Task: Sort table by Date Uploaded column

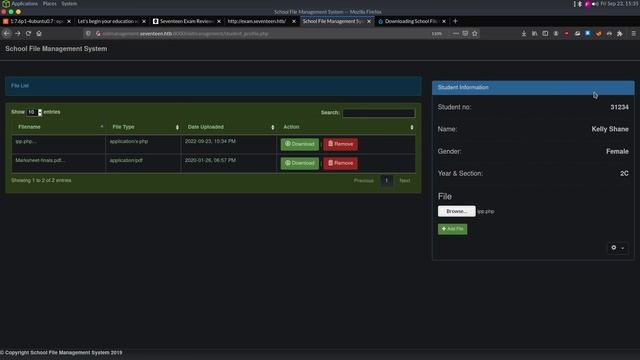Action: tap(229, 127)
